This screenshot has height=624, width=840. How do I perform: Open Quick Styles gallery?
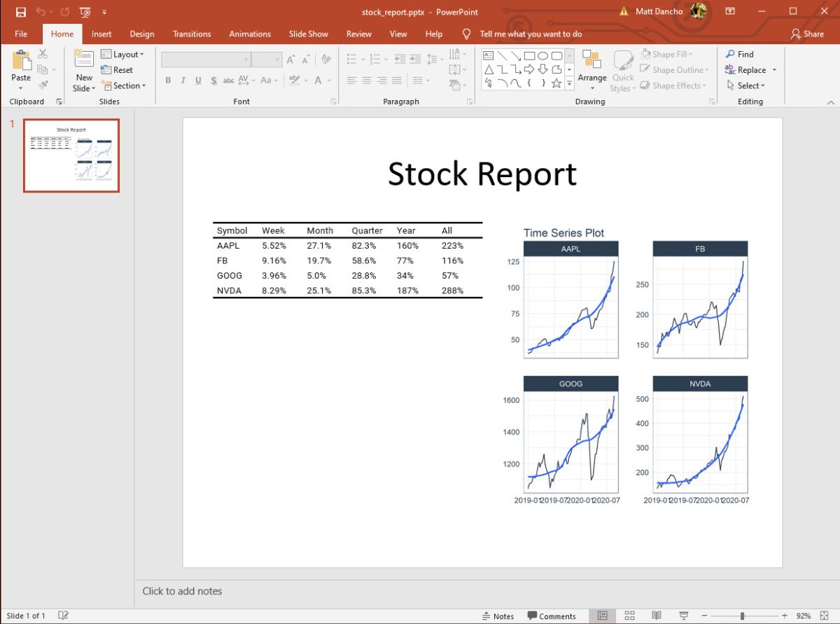[x=622, y=71]
